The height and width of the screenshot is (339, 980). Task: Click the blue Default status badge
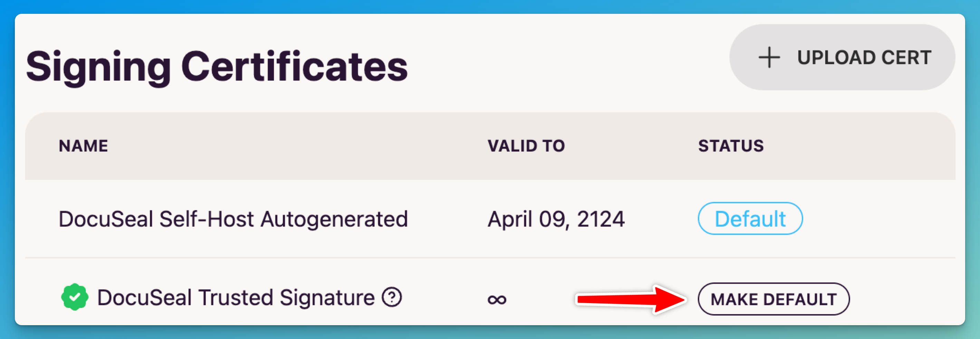750,219
